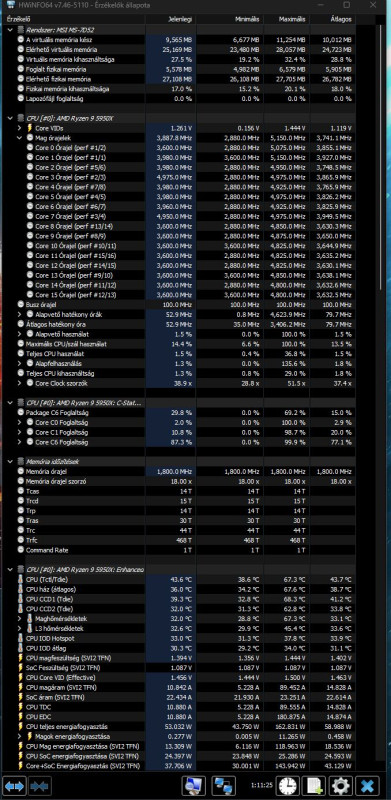Click lightning icon beside CPU TDC
Screen dimensions: 391x800
pos(20,707)
